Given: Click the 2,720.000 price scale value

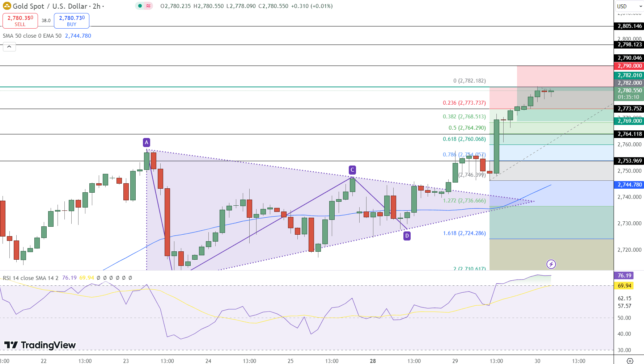Looking at the screenshot, I should click(630, 250).
